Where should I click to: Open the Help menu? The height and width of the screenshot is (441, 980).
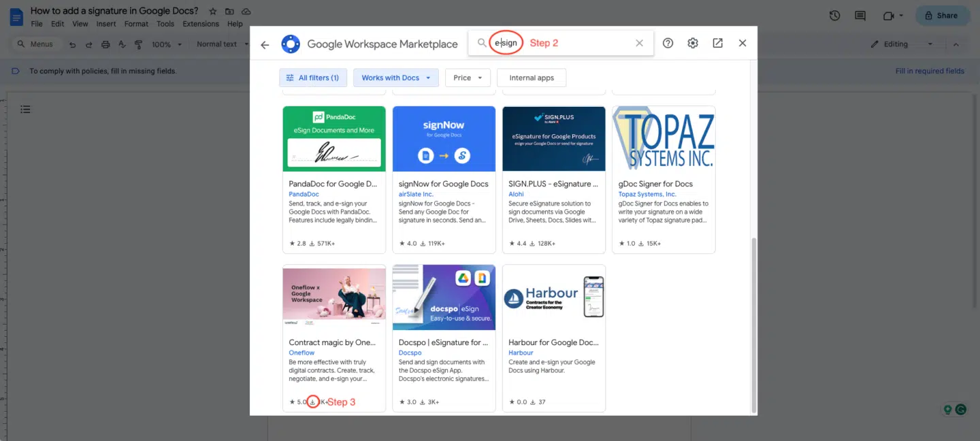tap(235, 24)
